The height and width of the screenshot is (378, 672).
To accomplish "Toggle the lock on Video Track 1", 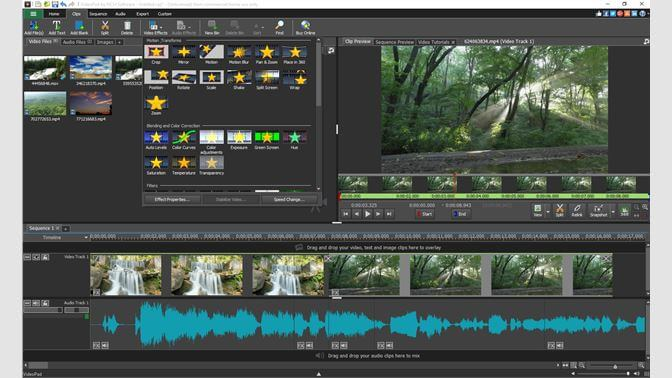I will (45, 257).
